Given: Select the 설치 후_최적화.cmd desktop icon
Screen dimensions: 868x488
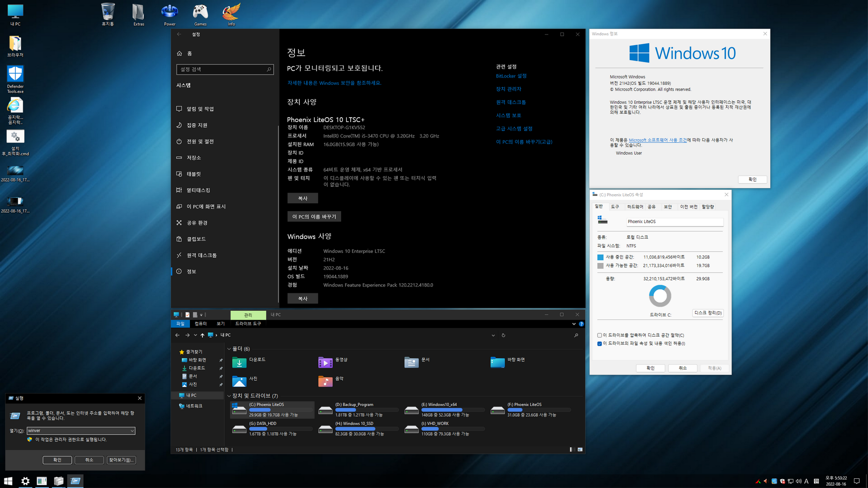Looking at the screenshot, I should tap(15, 143).
